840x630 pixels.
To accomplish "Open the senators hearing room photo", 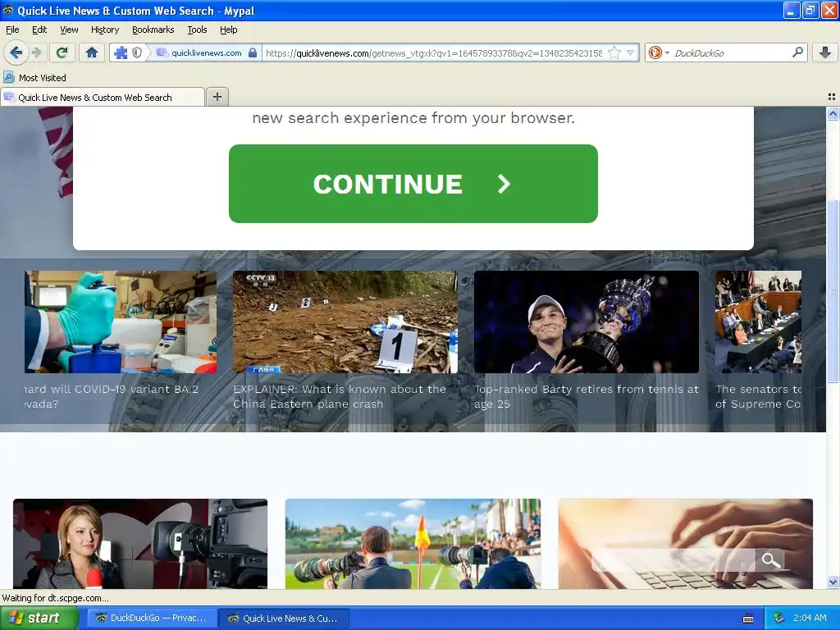I will (758, 322).
